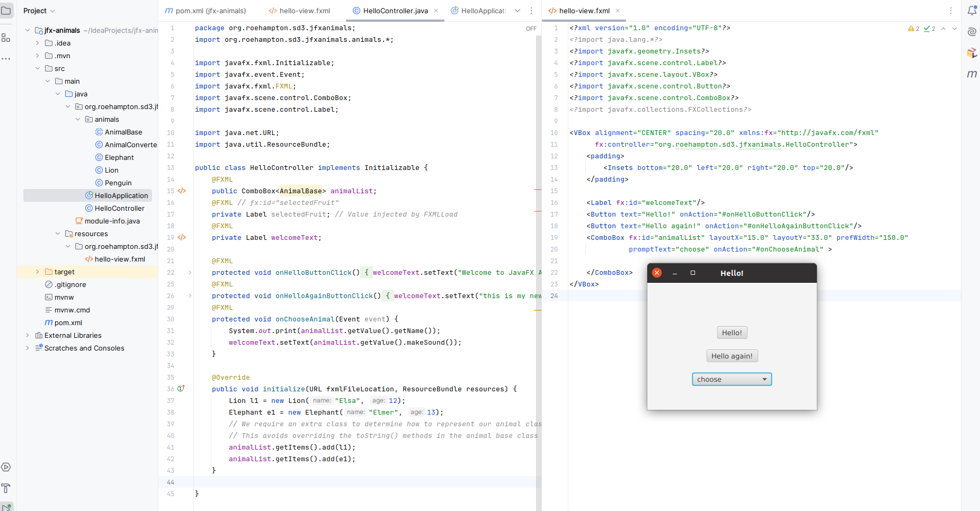The image size is (980, 511).
Task: Go to next highlighted error arrow
Action: point(955,29)
